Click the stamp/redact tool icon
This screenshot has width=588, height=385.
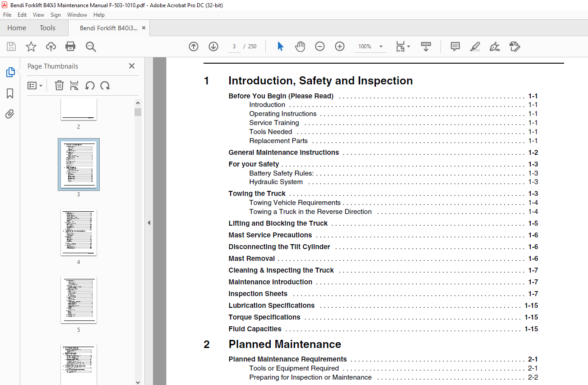click(x=514, y=46)
